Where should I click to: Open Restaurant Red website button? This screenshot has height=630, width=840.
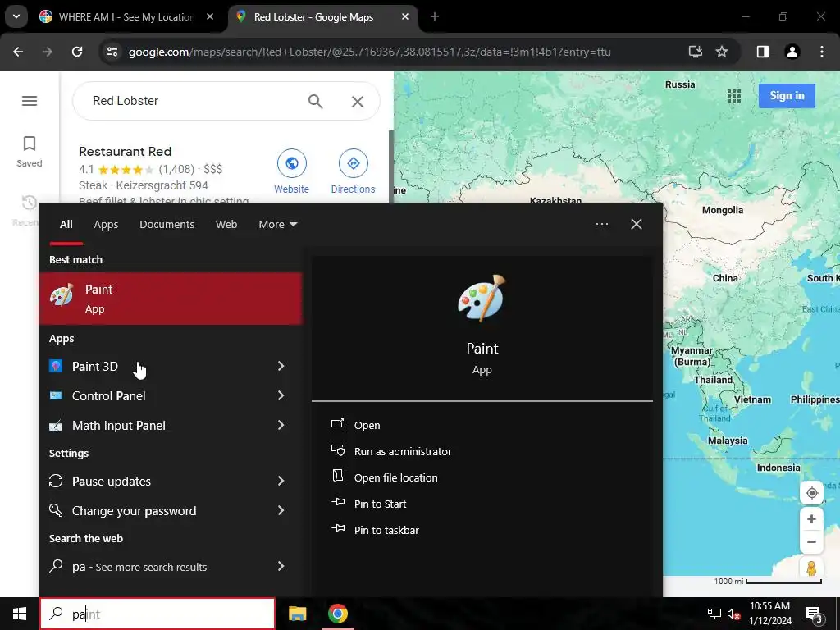291,171
